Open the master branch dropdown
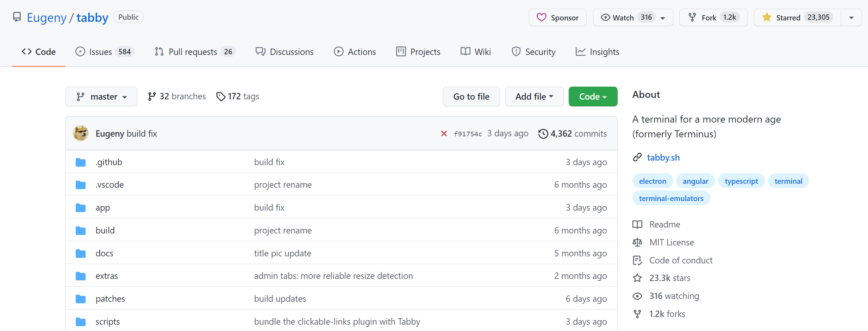Viewport: 868px width, 331px height. point(101,96)
